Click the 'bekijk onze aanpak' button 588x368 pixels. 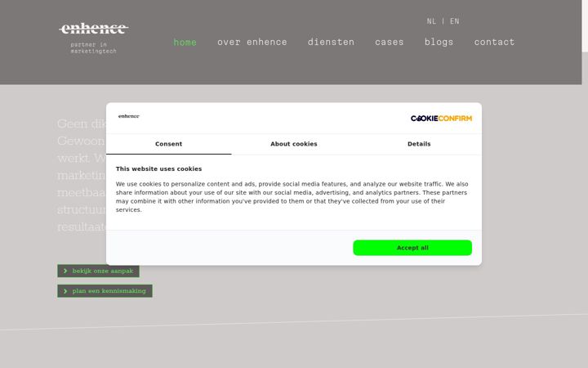(x=98, y=271)
